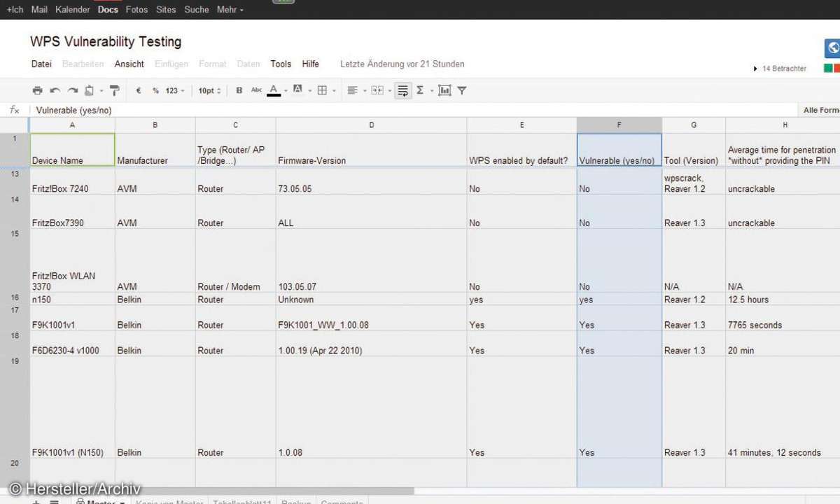The width and height of the screenshot is (840, 504).
Task: Open the Format menu
Action: [213, 64]
